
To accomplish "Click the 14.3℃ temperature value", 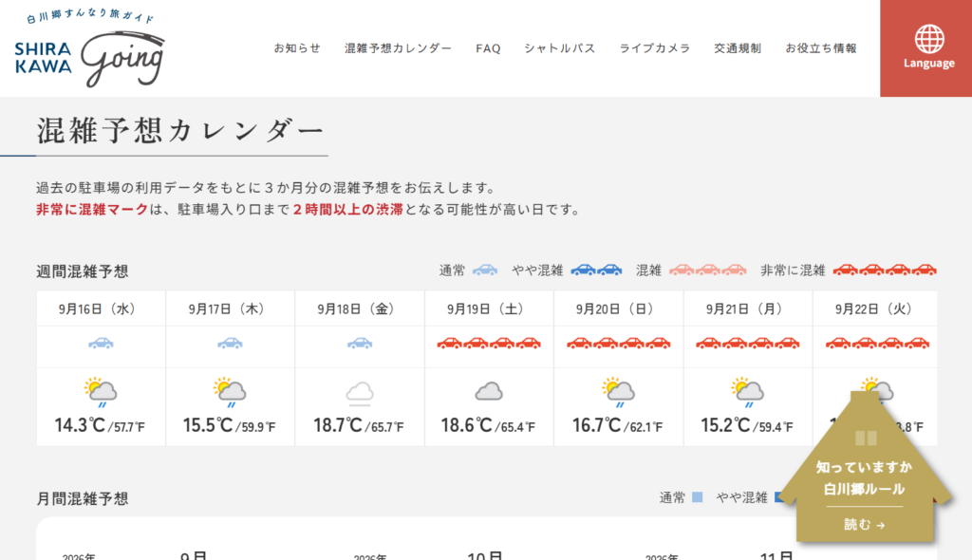I will click(80, 425).
